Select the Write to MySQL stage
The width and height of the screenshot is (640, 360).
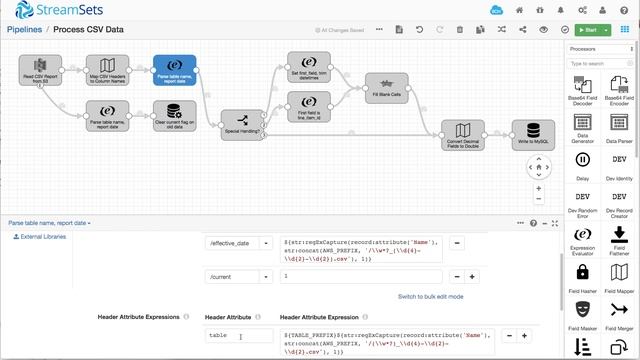[533, 135]
